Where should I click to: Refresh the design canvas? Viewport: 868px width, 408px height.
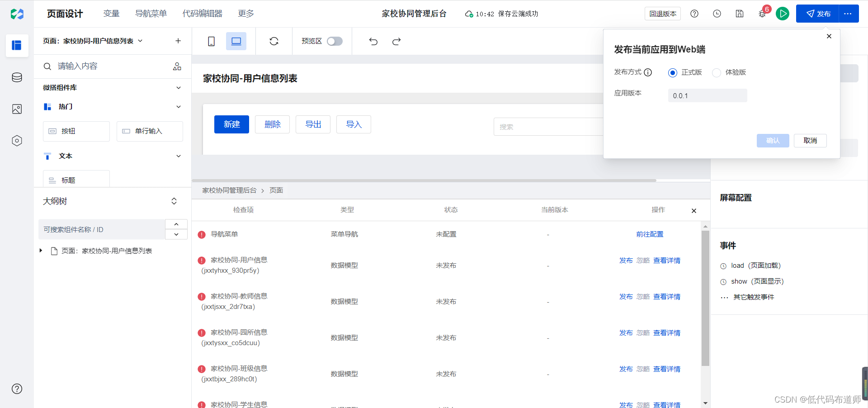274,41
